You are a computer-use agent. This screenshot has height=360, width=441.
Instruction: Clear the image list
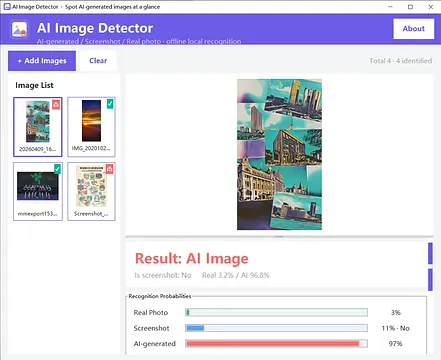click(x=98, y=61)
